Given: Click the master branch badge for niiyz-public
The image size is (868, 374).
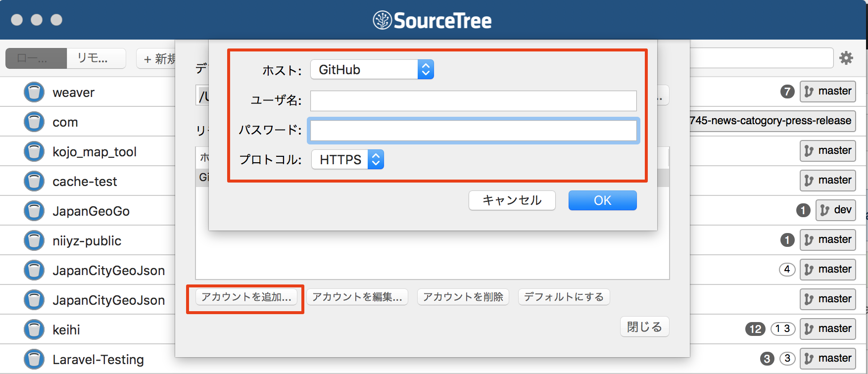Looking at the screenshot, I should [x=828, y=240].
